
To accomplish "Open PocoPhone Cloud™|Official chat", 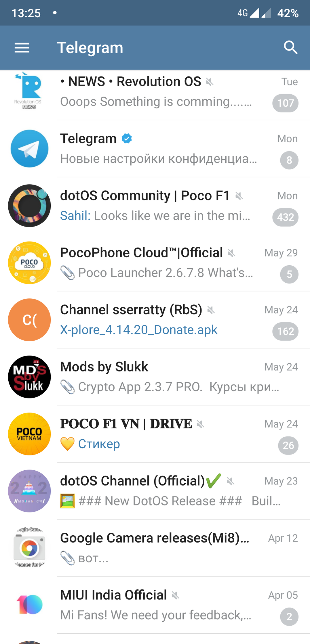I will (155, 263).
